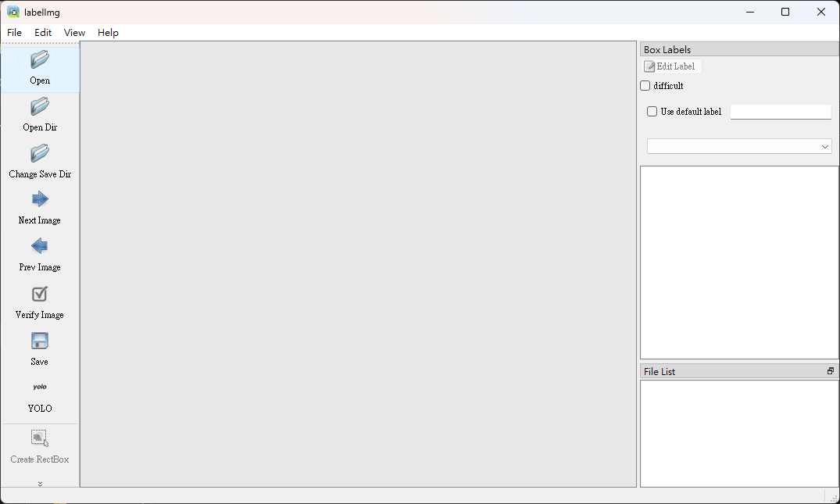Screen dimensions: 840x504
Task: Open the Edit menu
Action: [x=43, y=33]
